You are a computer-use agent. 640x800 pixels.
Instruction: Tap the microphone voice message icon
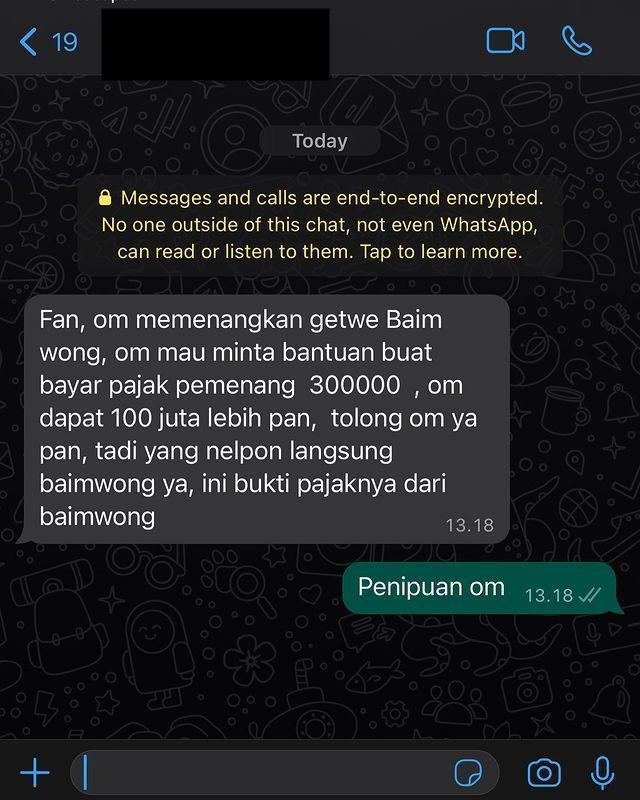(602, 772)
